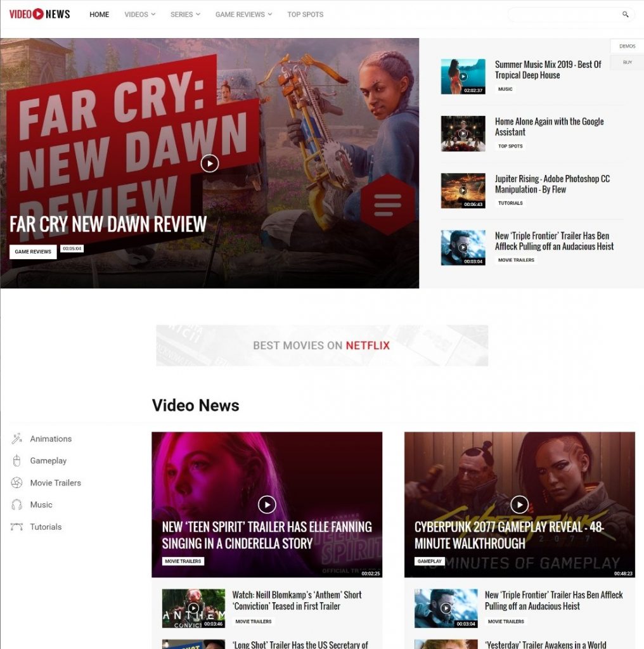Screen dimensions: 644x649
Task: Click the Yesterday trailer thumbnail
Action: (x=446, y=645)
